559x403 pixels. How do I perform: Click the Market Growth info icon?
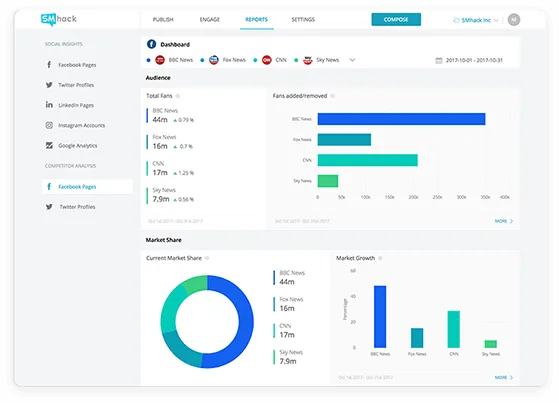380,258
